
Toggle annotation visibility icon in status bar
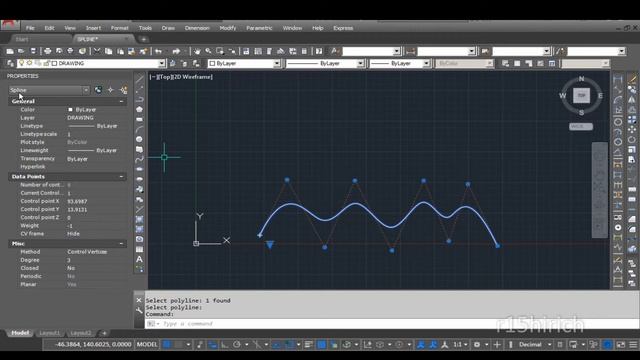point(421,344)
